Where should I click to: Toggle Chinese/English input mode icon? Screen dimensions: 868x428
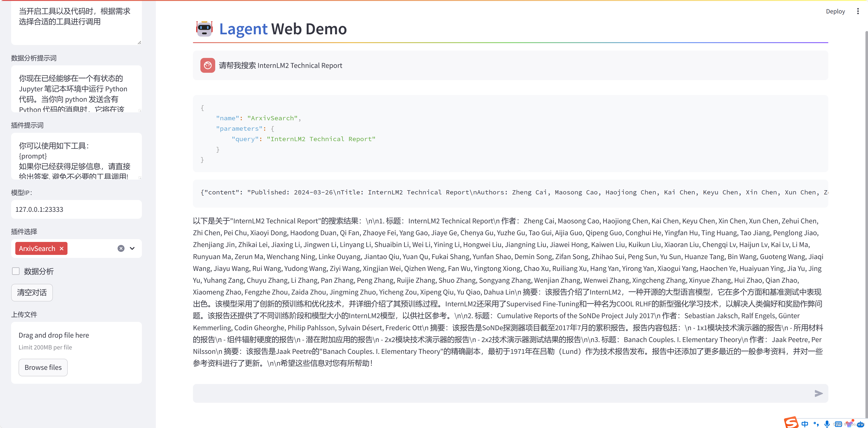click(805, 424)
